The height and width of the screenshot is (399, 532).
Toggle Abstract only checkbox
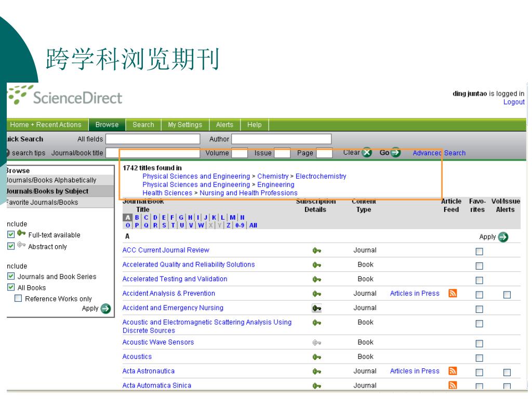[x=11, y=246]
